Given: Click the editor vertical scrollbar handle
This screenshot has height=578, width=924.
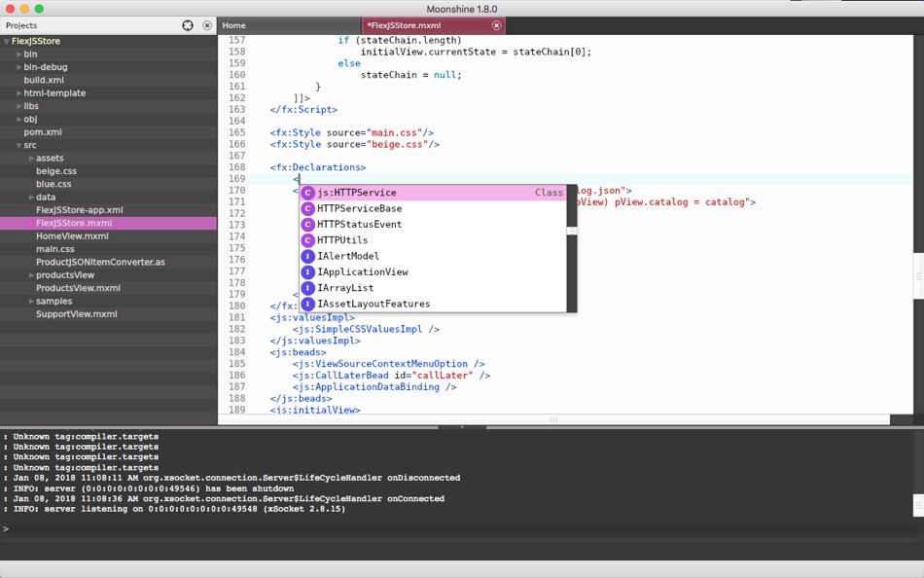Looking at the screenshot, I should tap(919, 276).
